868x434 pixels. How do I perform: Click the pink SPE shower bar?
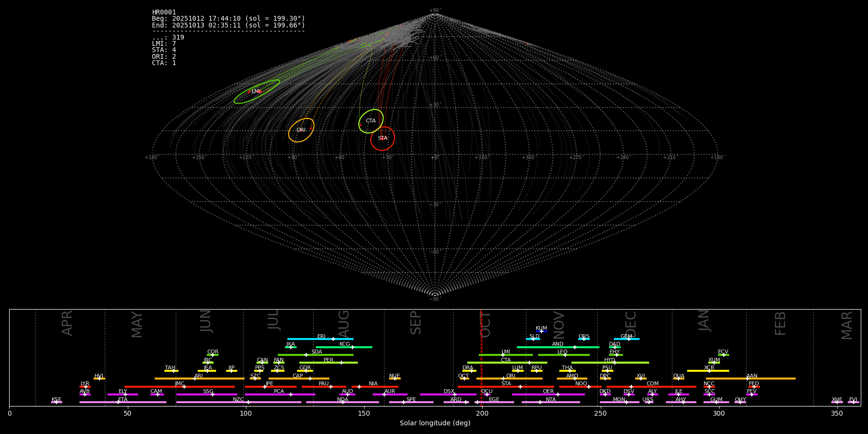click(411, 402)
